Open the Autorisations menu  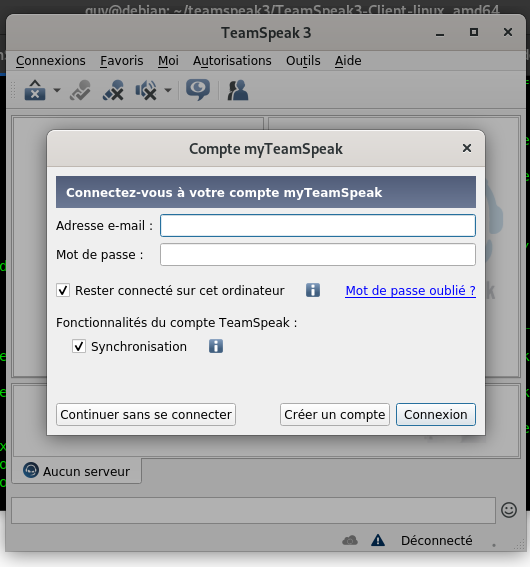click(232, 61)
